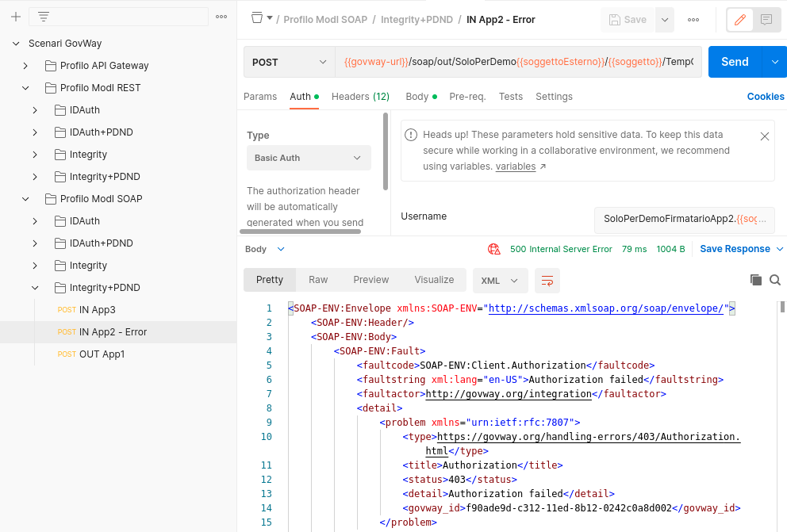Open sidebar filter field
787x532 pixels.
(x=118, y=17)
